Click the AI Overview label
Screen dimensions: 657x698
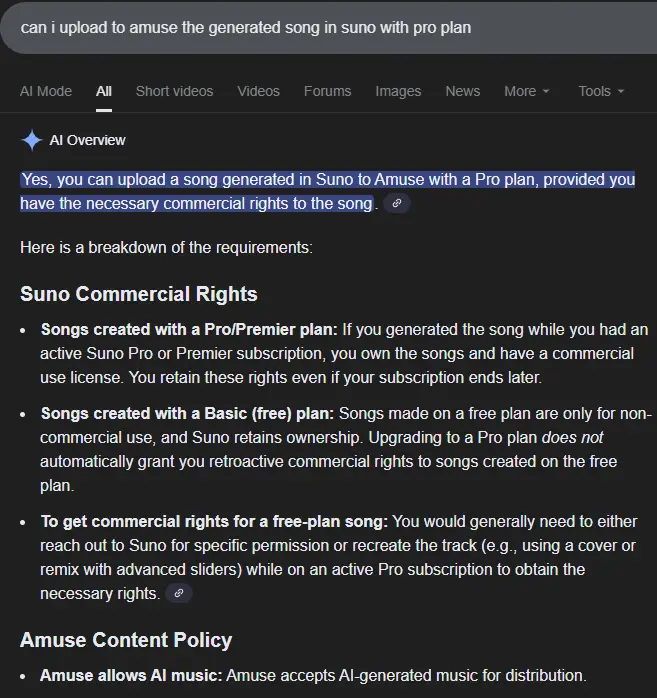88,140
